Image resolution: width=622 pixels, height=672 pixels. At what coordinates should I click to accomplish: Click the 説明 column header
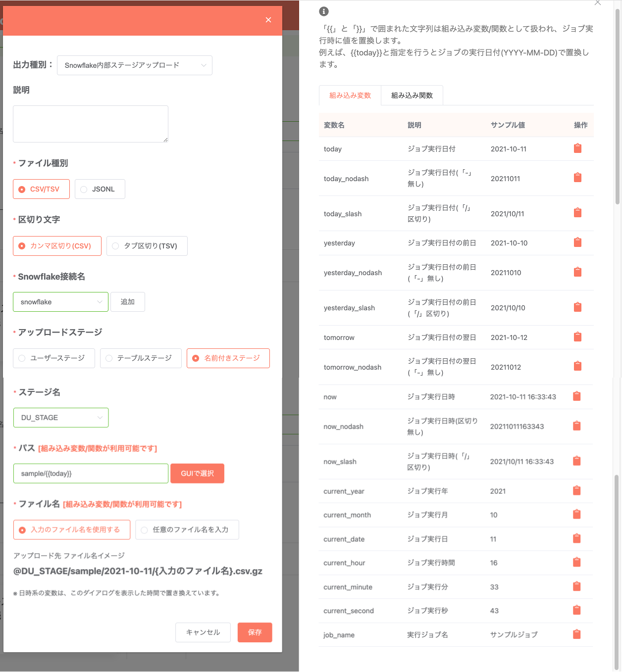coord(415,125)
